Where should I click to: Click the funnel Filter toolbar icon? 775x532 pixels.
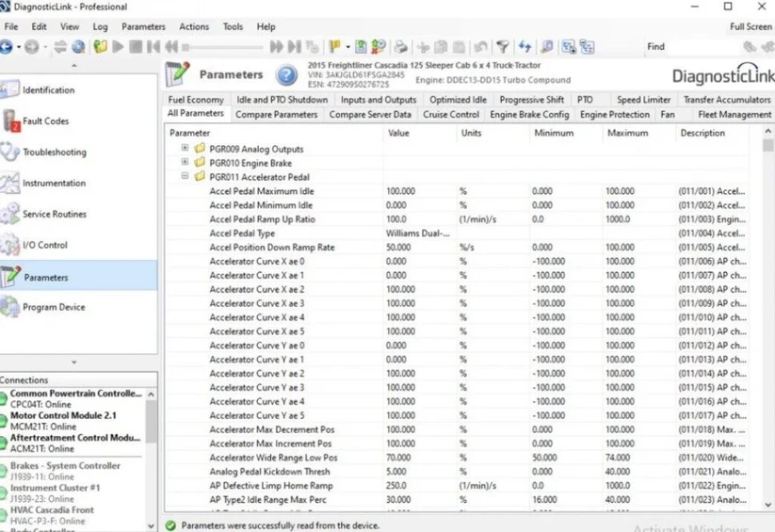pos(503,47)
